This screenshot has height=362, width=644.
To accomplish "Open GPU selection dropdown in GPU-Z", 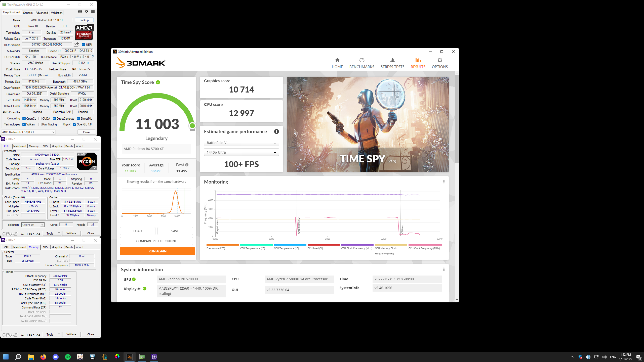I will tap(28, 132).
